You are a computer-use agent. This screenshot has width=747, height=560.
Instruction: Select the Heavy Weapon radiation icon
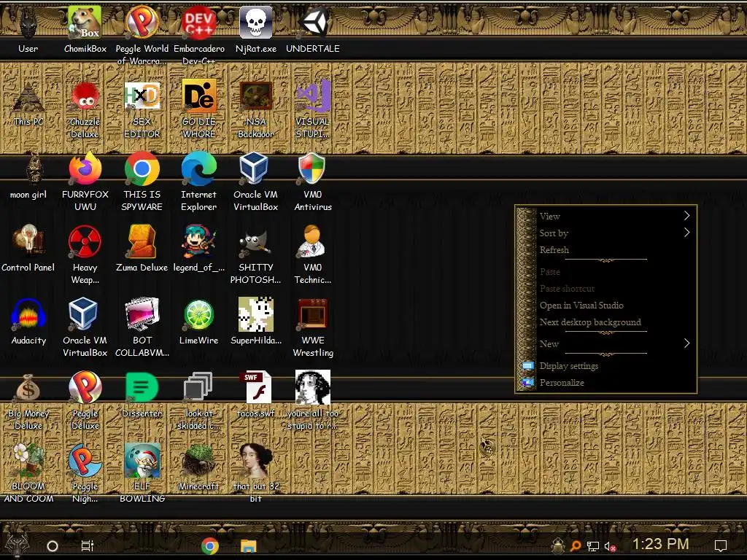[85, 242]
